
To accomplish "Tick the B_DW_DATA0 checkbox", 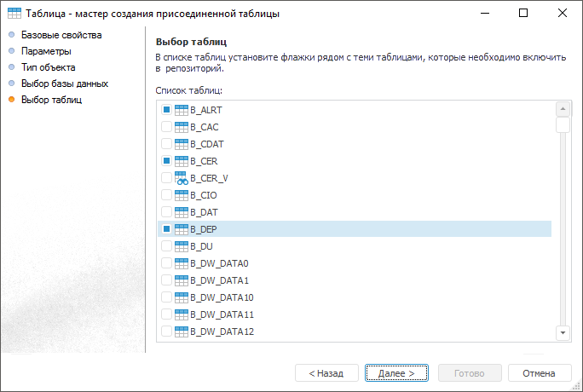I will click(x=166, y=263).
